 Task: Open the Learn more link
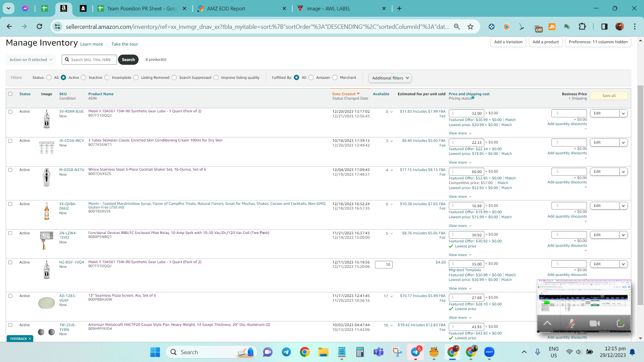[x=92, y=44]
